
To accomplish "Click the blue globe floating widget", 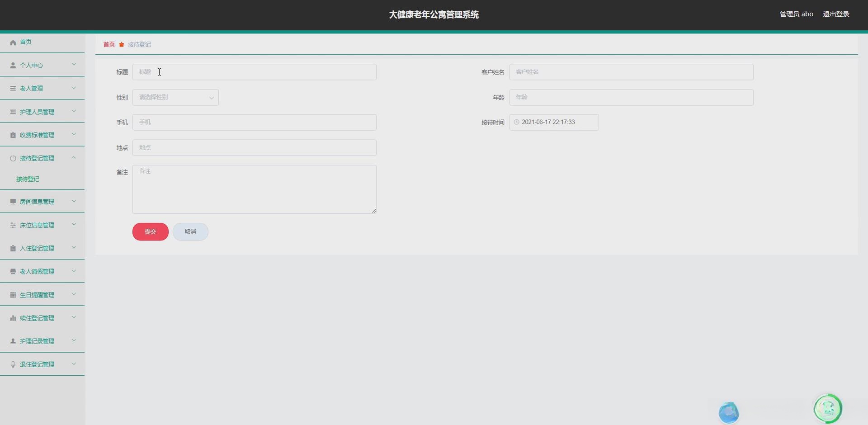I will [729, 412].
